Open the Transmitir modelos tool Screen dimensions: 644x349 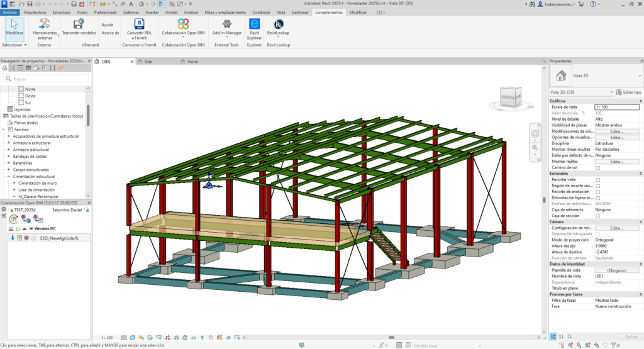click(79, 25)
